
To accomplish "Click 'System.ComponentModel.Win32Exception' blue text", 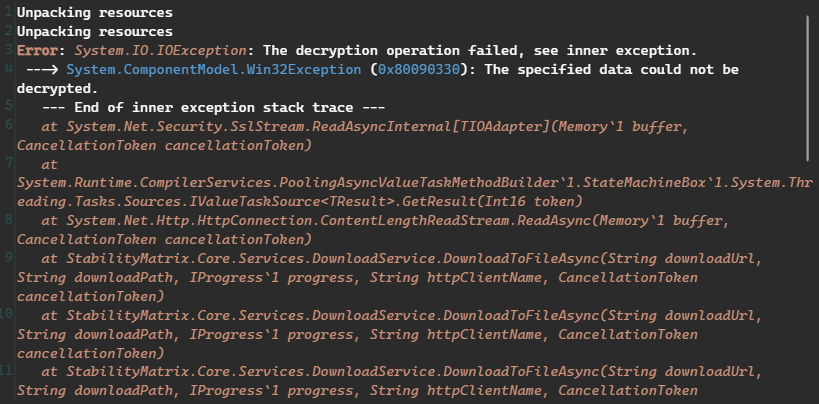I will coord(213,70).
